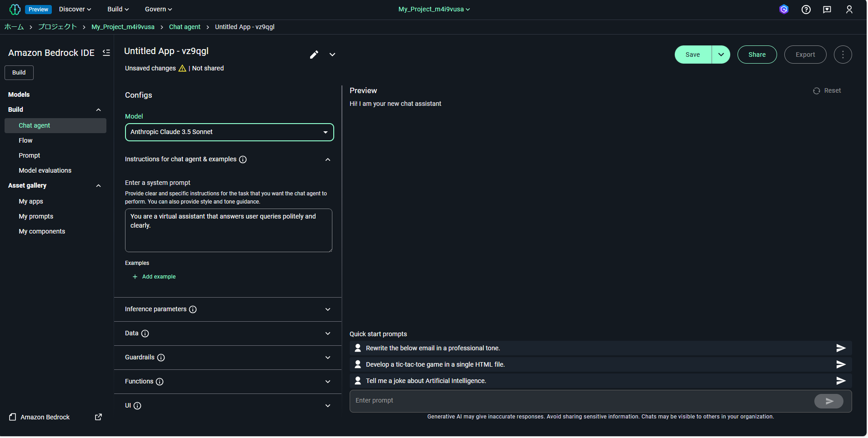Click info icon beside Inference parameters
This screenshot has height=438, width=868.
click(x=193, y=309)
